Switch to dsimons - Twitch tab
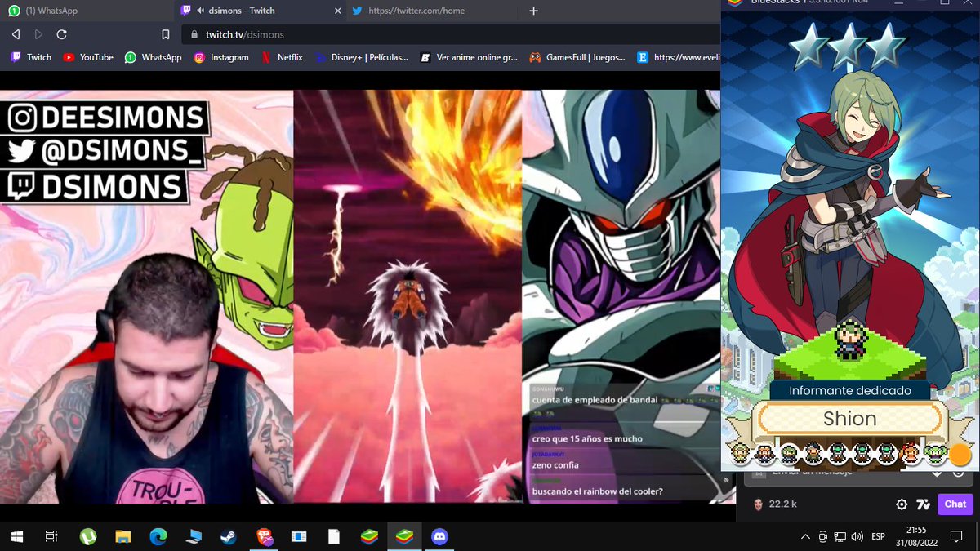This screenshot has width=980, height=551. point(260,11)
